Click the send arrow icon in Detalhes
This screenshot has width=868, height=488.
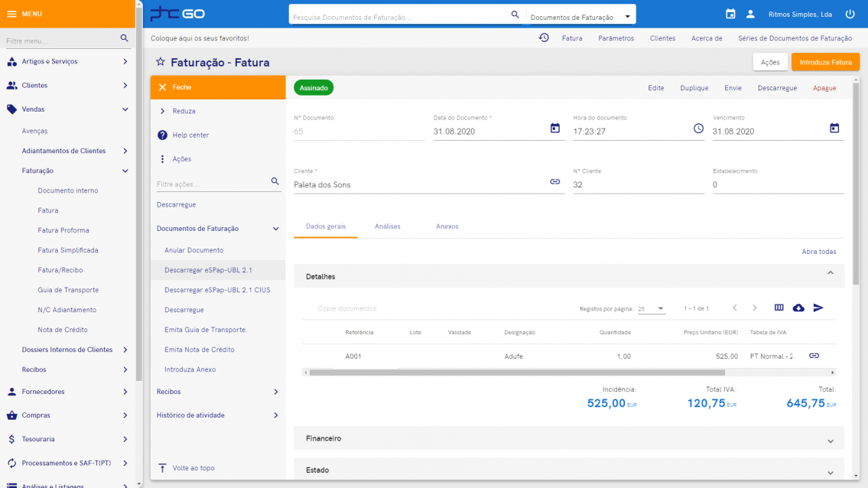pyautogui.click(x=818, y=308)
